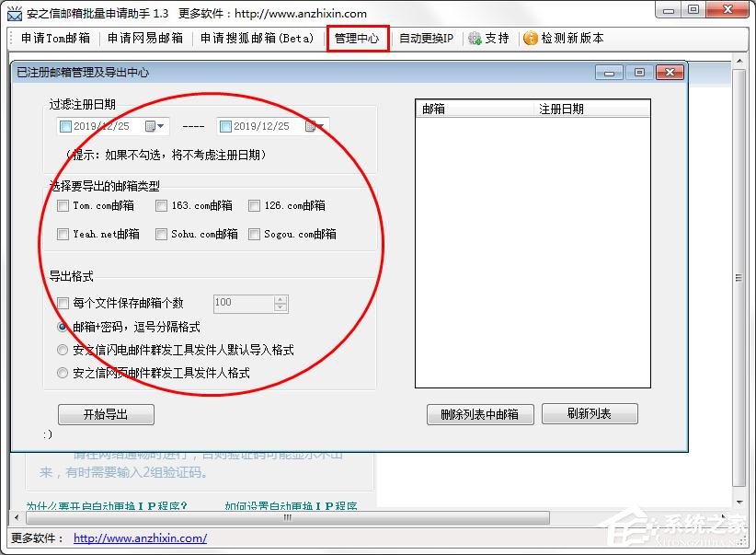Check the 163.com mailbox option
756x555 pixels.
[x=161, y=206]
